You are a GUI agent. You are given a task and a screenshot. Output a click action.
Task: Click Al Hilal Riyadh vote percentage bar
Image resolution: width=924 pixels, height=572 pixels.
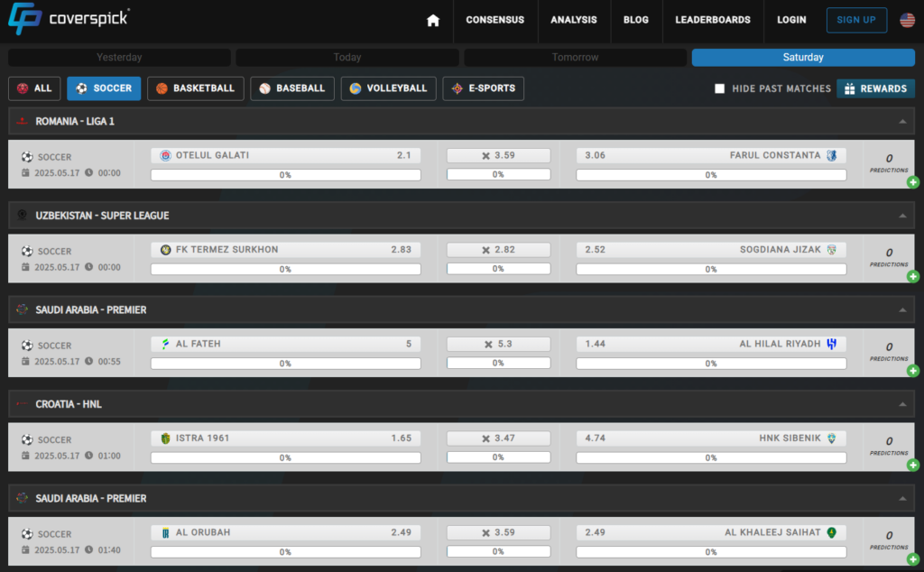[711, 364]
